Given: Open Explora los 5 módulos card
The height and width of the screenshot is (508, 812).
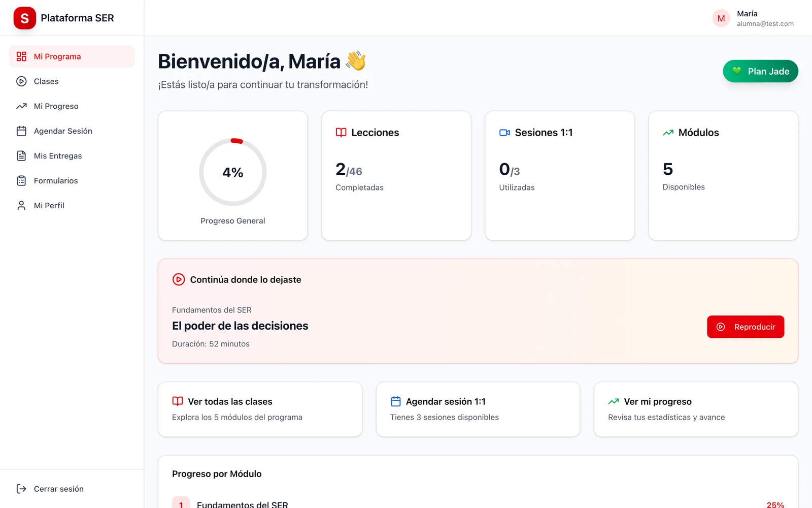Looking at the screenshot, I should pos(260,409).
